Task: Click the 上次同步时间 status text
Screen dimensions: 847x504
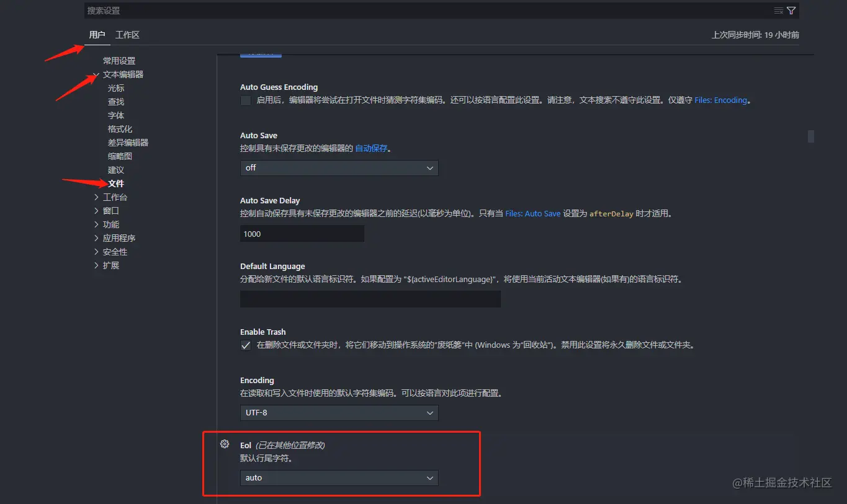Action: (755, 35)
